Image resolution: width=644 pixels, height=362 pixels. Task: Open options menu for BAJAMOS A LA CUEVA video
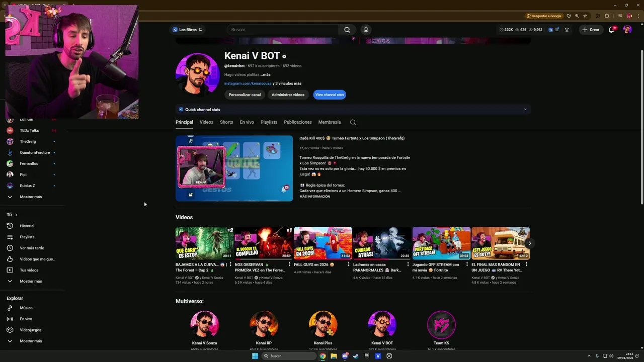point(230,264)
